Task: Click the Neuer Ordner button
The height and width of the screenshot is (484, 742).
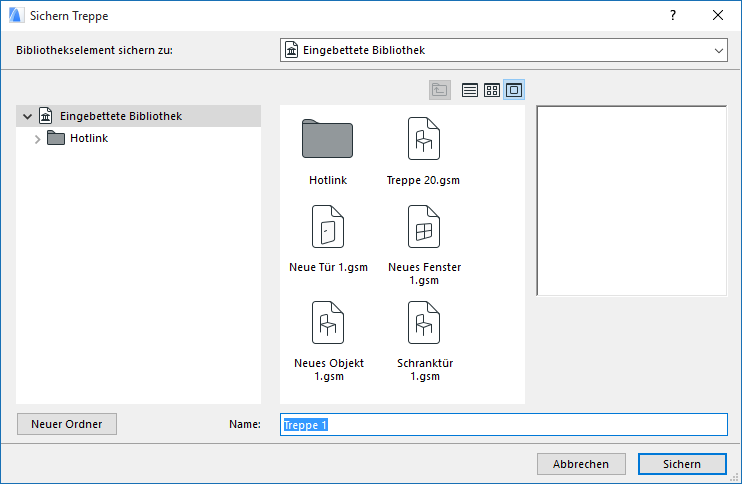Action: point(67,424)
